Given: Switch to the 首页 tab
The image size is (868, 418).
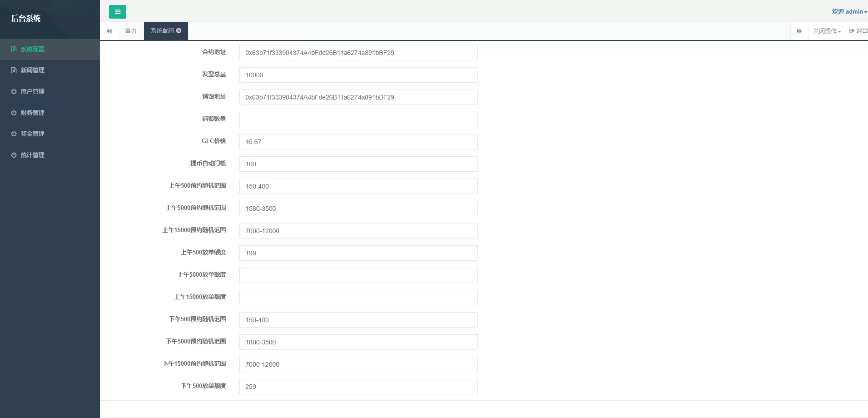Looking at the screenshot, I should [x=131, y=30].
